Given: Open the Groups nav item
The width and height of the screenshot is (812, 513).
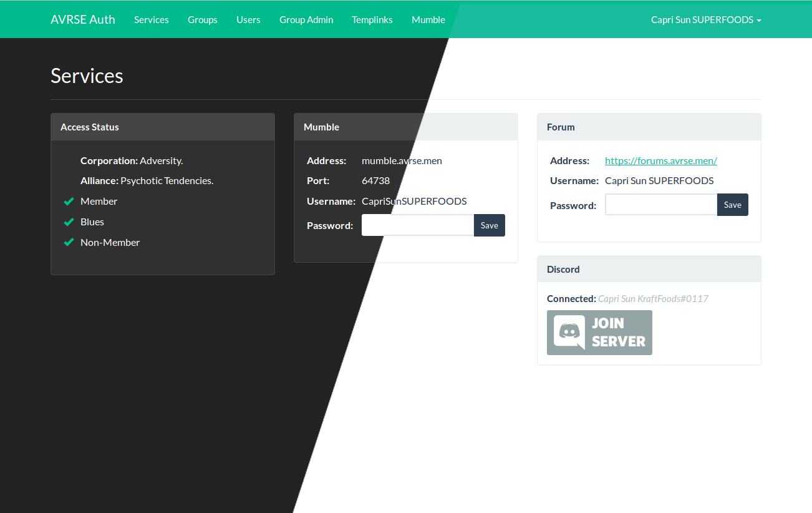Looking at the screenshot, I should 203,19.
